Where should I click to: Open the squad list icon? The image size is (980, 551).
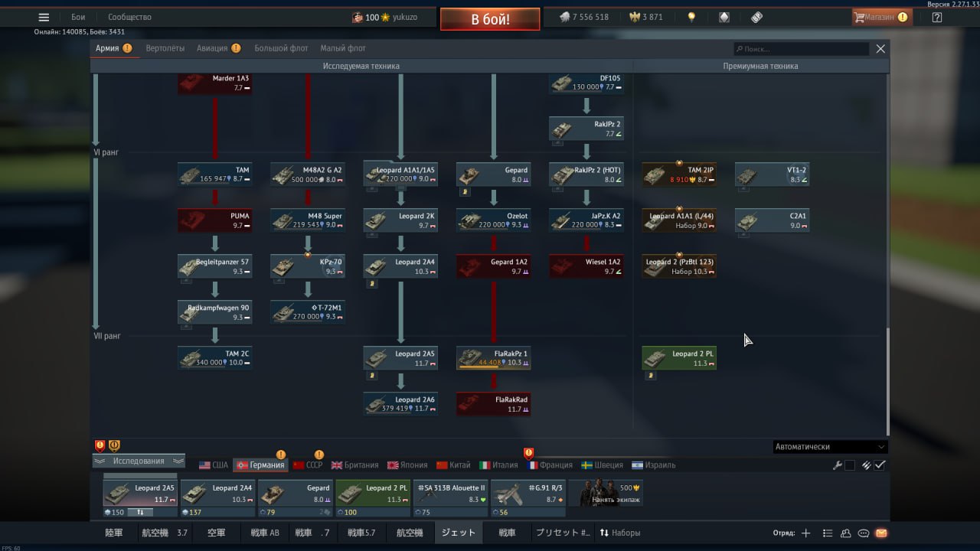click(828, 533)
